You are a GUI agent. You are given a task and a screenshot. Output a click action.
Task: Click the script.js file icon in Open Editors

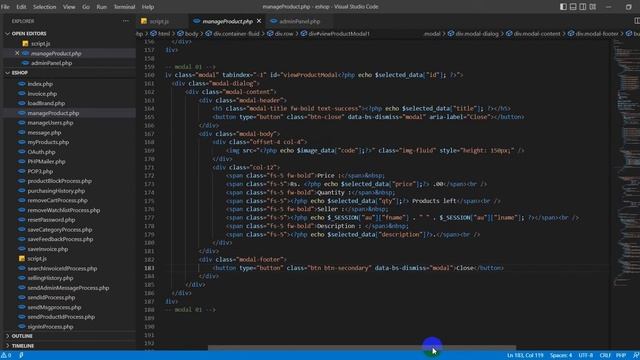pos(25,43)
